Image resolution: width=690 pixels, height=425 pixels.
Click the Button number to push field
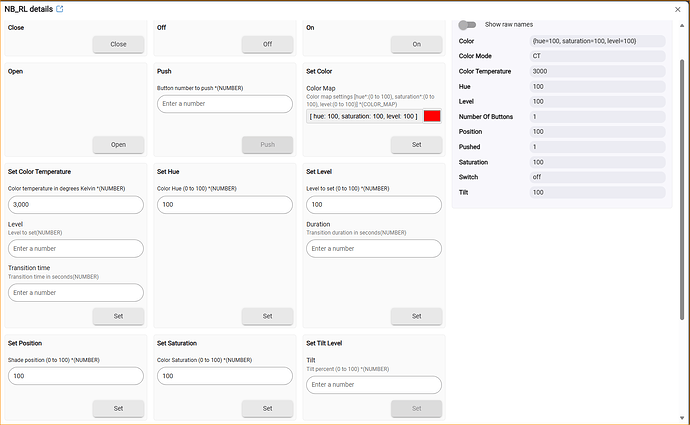tap(224, 103)
